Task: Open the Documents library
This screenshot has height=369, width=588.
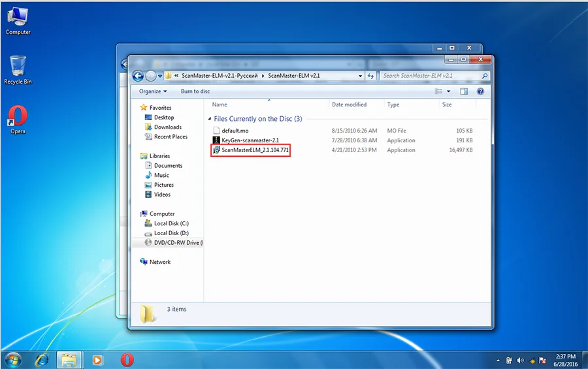Action: 168,166
